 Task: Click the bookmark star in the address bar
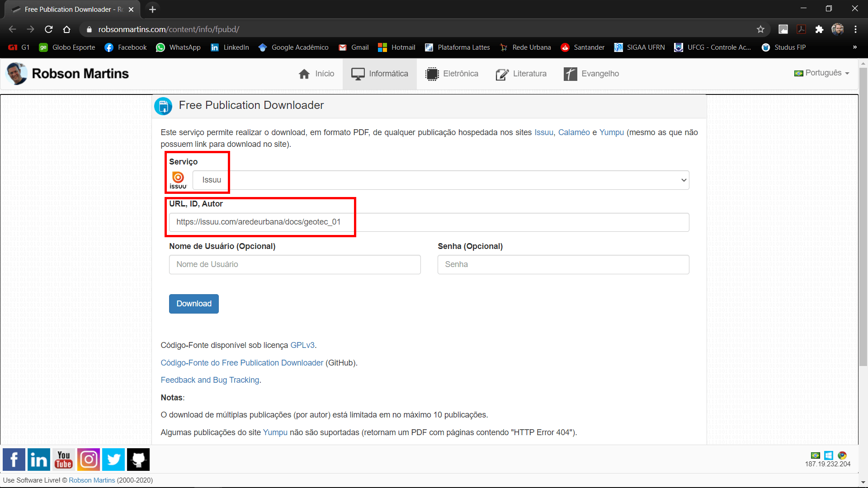[x=761, y=29]
